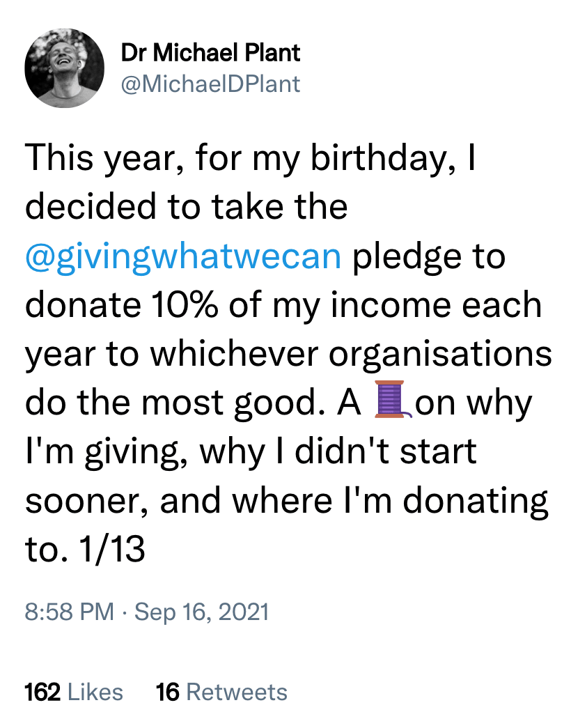571x728 pixels.
Task: Click the word "whichever" in the tweet
Action: (233, 354)
